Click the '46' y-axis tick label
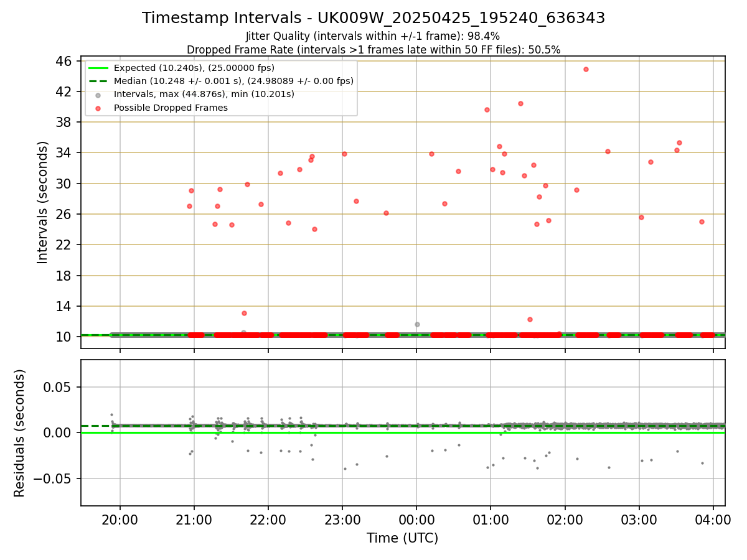The image size is (747, 560). click(x=64, y=61)
